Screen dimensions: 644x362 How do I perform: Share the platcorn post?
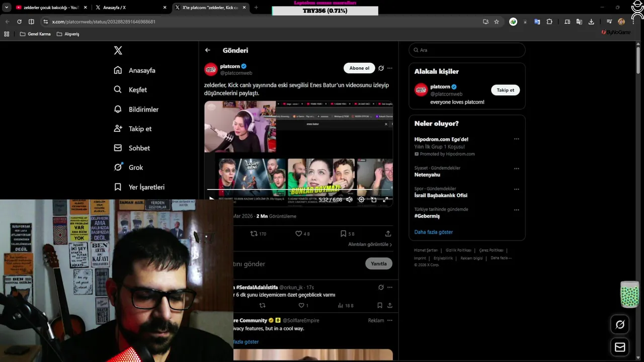(388, 234)
